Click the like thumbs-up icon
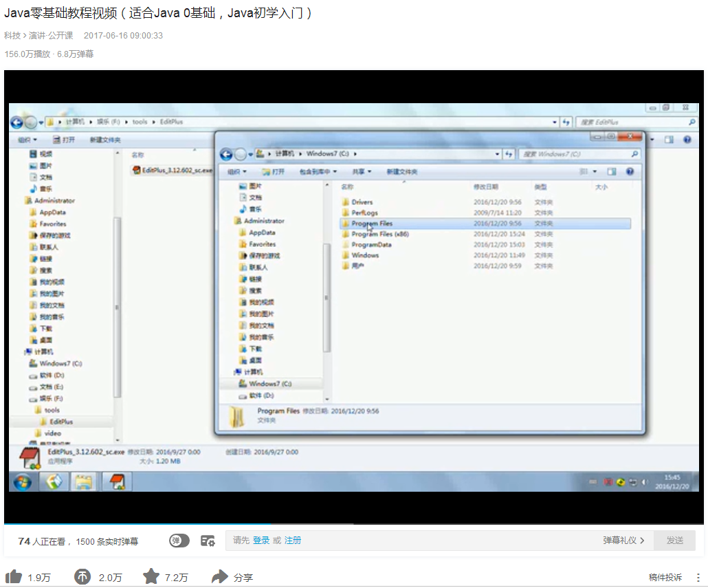Screen dimensions: 708x588 pos(14,577)
